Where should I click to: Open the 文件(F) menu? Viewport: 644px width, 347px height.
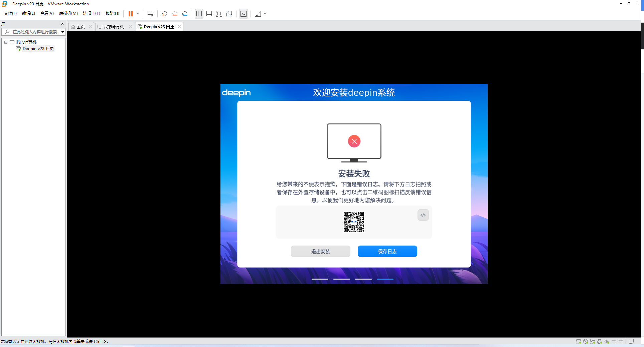pos(10,13)
